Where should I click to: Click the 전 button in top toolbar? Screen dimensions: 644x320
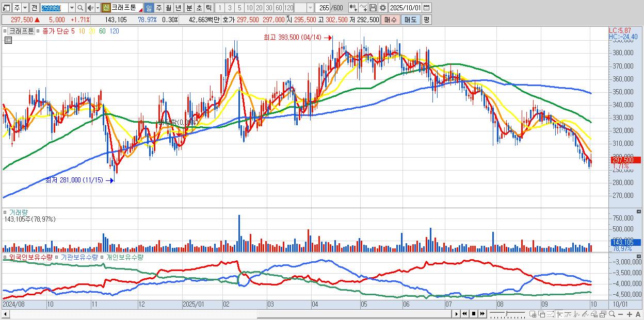[34, 8]
